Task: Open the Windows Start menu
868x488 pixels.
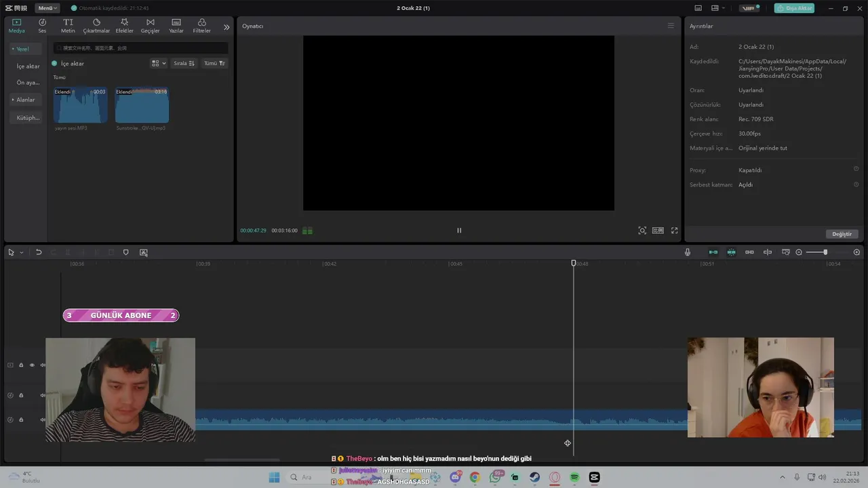Action: click(274, 478)
